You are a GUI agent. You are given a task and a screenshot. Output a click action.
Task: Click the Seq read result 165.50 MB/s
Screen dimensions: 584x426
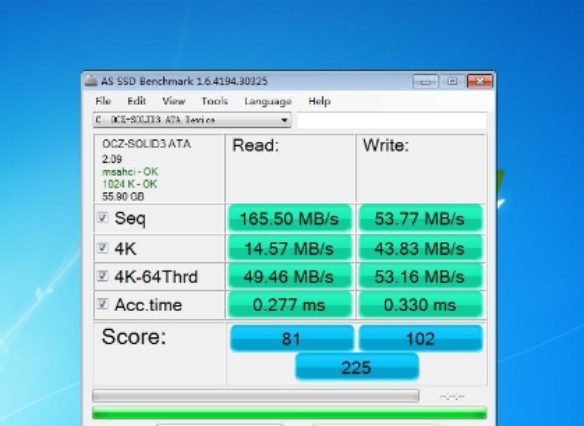click(x=289, y=219)
